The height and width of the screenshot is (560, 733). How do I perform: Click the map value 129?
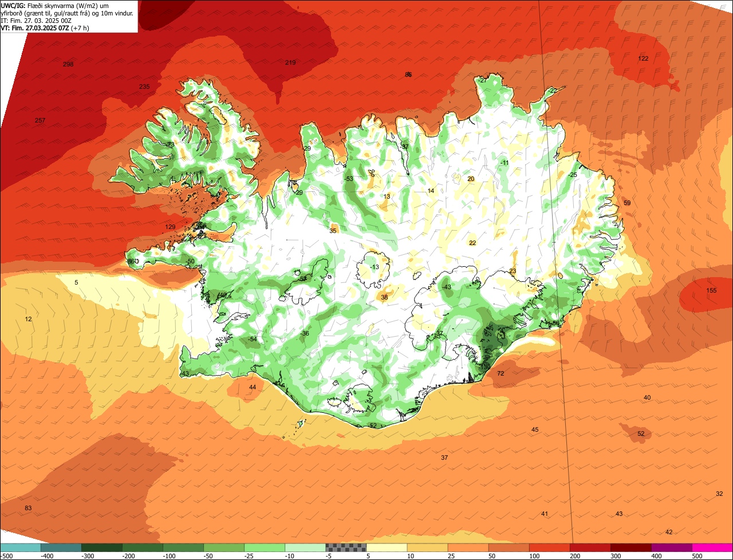click(x=171, y=227)
